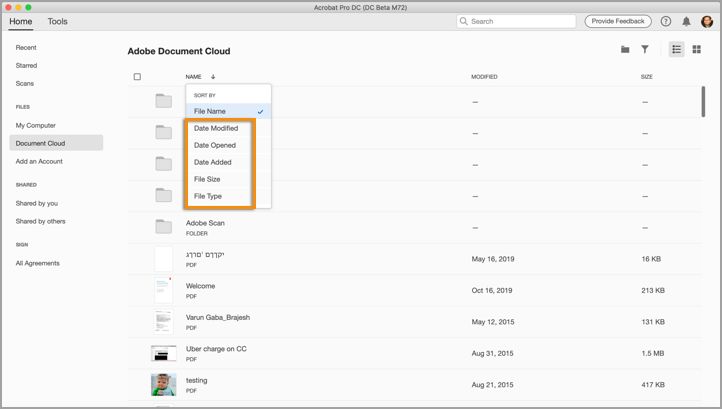Click the Name column sort arrow

213,77
